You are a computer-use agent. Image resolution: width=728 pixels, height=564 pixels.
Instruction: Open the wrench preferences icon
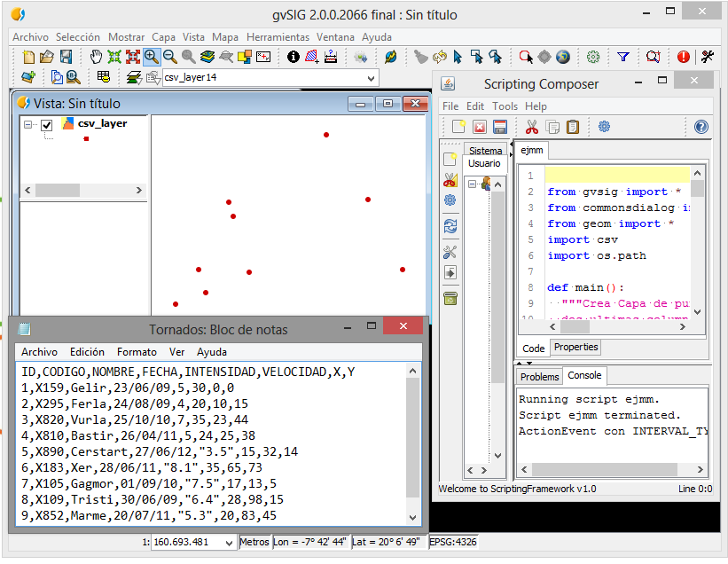[708, 57]
